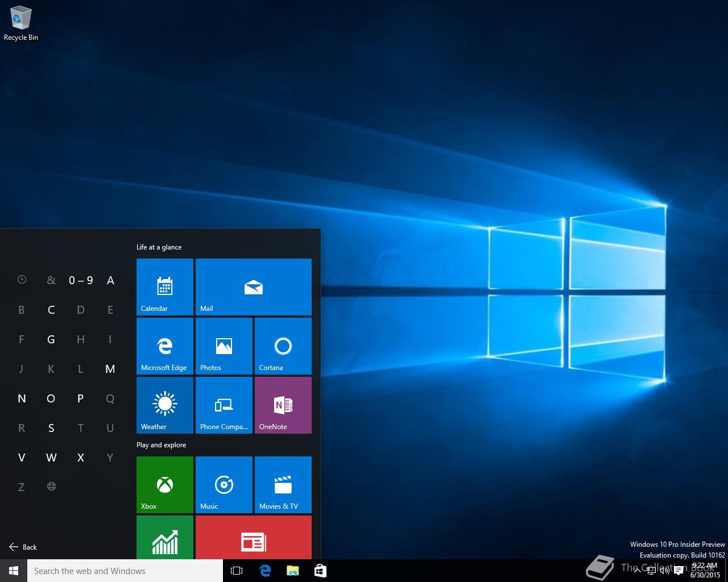728x582 pixels.
Task: Open the Cortana tile
Action: 283,346
